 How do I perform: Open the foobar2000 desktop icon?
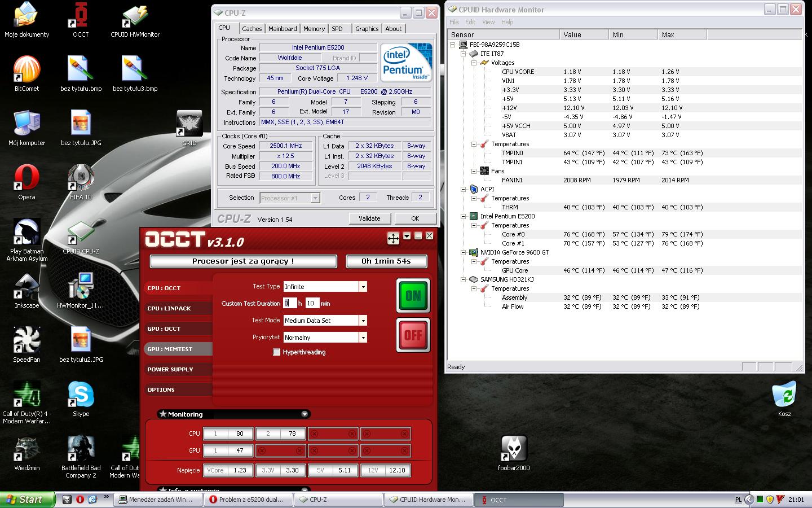pos(514,453)
